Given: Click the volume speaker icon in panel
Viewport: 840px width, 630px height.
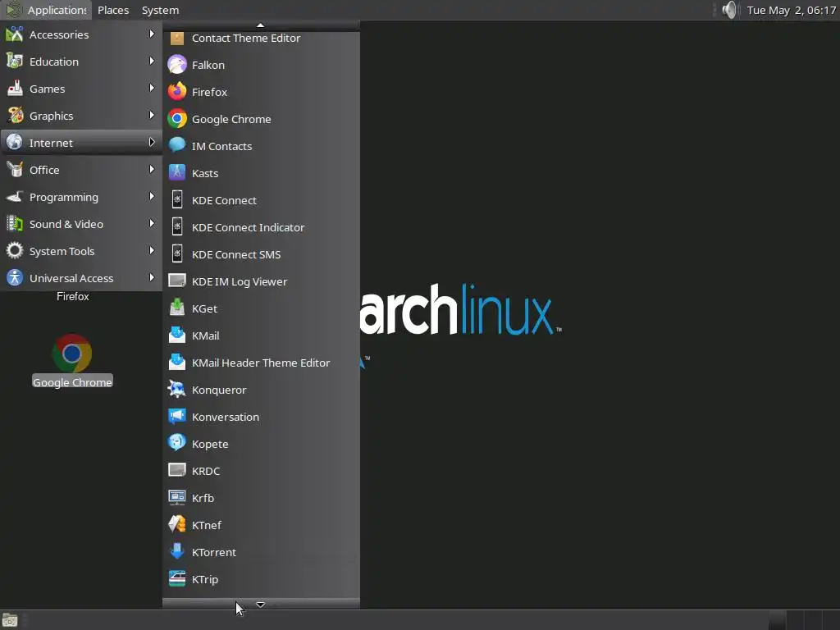Looking at the screenshot, I should [x=729, y=10].
